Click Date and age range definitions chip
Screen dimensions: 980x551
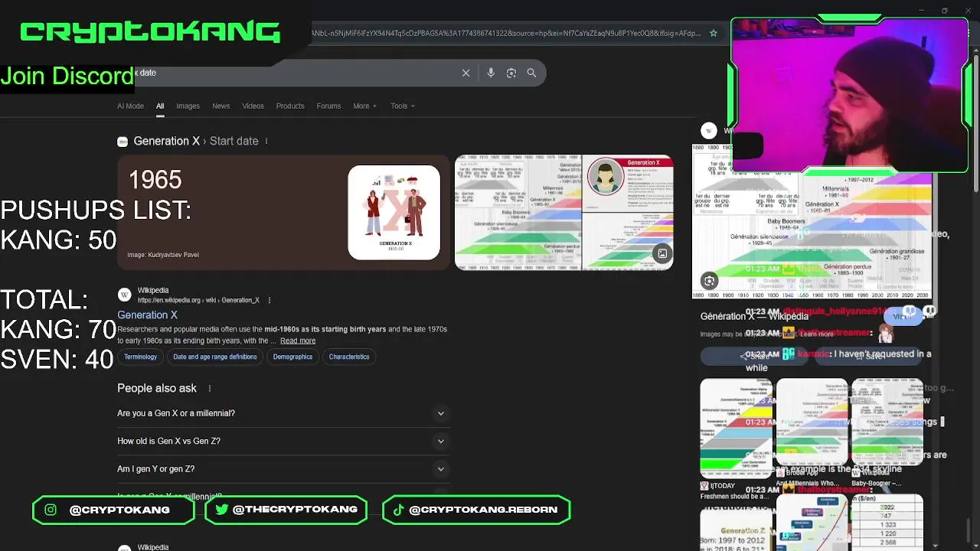click(x=215, y=357)
